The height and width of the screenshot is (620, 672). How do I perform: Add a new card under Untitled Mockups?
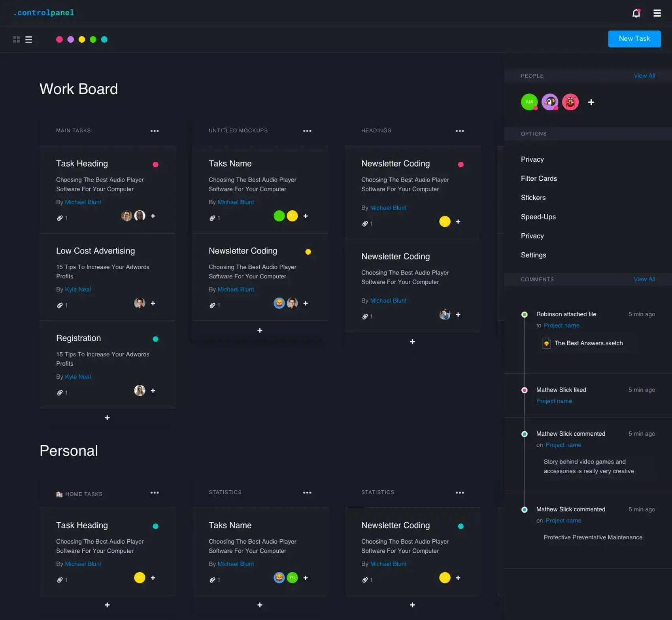(x=260, y=331)
